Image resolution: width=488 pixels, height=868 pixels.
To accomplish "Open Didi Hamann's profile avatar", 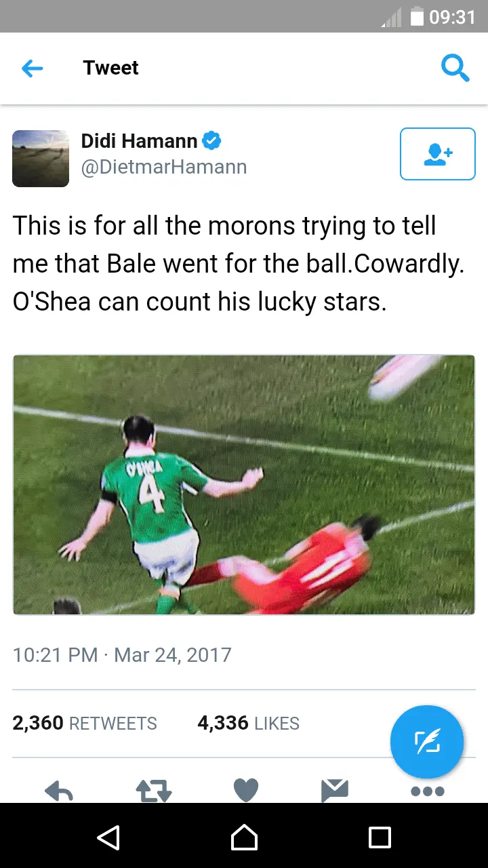I will tap(41, 159).
